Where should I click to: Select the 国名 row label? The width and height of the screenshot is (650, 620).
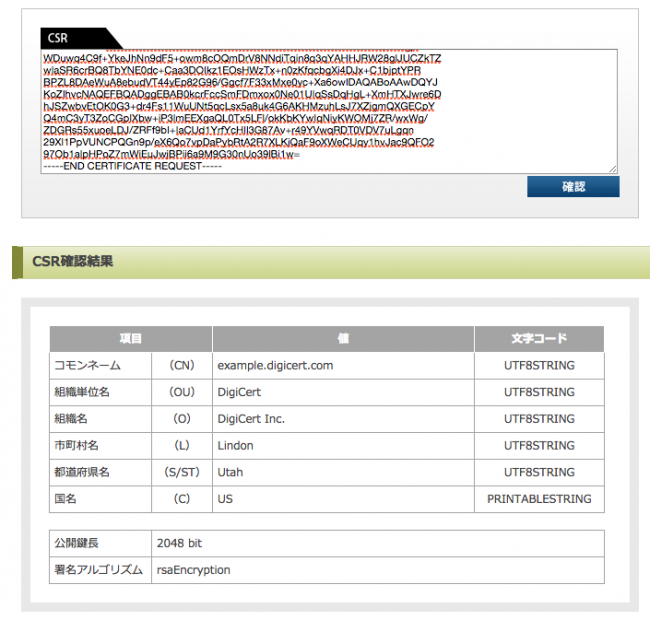point(65,499)
